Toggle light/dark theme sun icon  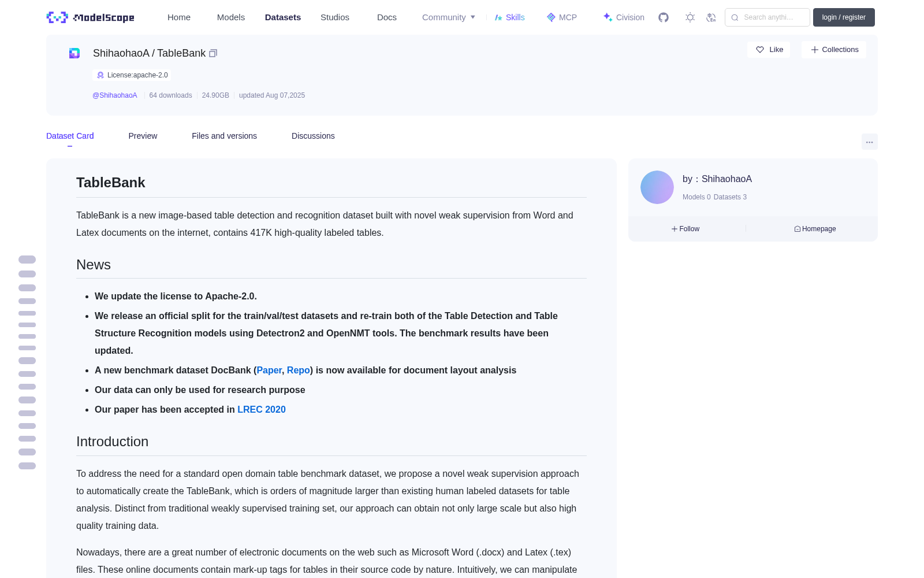point(690,17)
